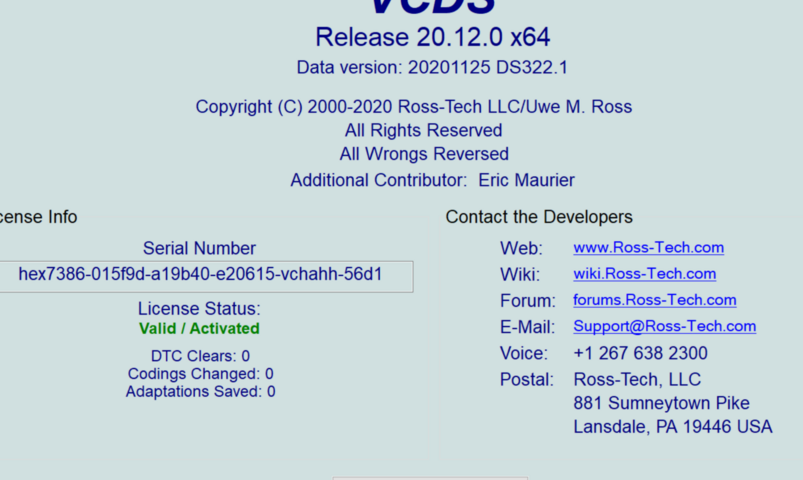Click the Web: label
Image resolution: width=803 pixels, height=480 pixels.
coord(521,248)
